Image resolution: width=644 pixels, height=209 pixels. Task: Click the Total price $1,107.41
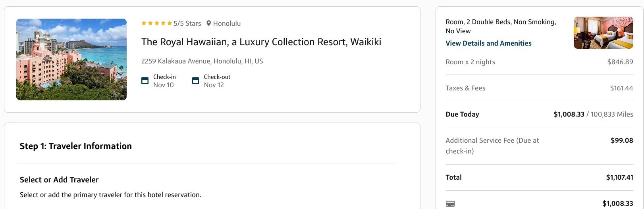tap(619, 177)
